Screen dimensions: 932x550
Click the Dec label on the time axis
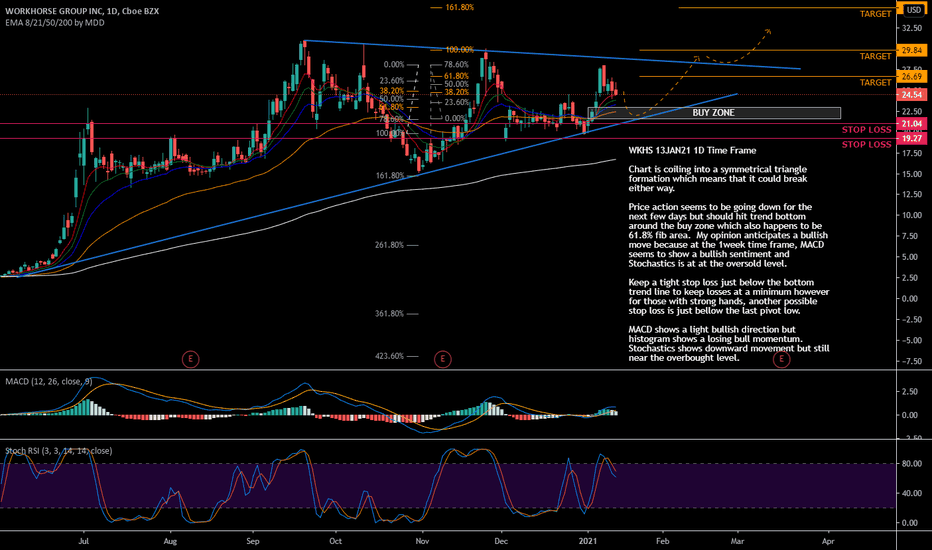[501, 541]
